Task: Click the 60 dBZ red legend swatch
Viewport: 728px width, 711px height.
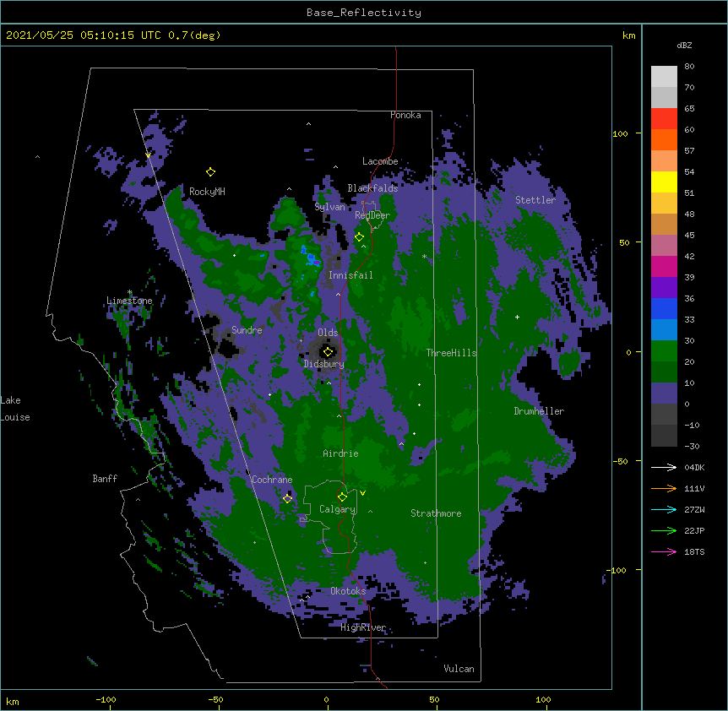Action: [664, 119]
